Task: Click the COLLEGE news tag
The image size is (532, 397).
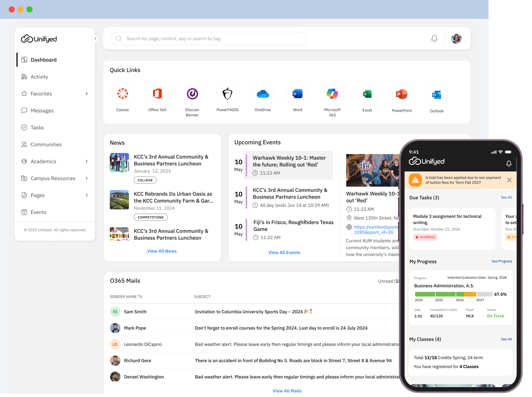Action: (x=145, y=180)
